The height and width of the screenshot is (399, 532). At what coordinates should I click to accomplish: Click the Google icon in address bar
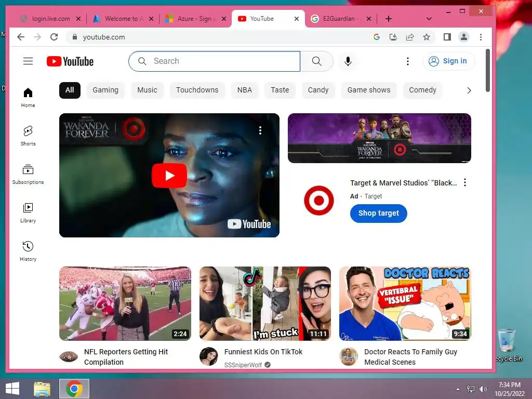pos(377,37)
